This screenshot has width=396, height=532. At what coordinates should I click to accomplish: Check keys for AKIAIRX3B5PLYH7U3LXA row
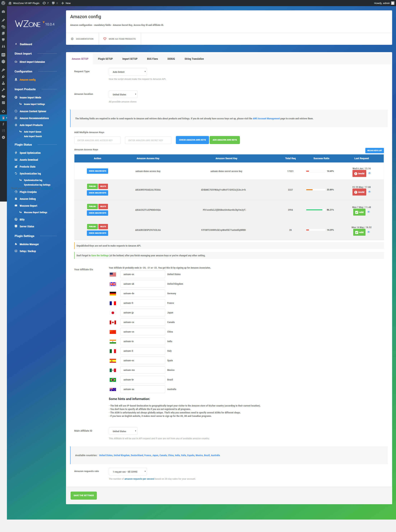(x=97, y=233)
